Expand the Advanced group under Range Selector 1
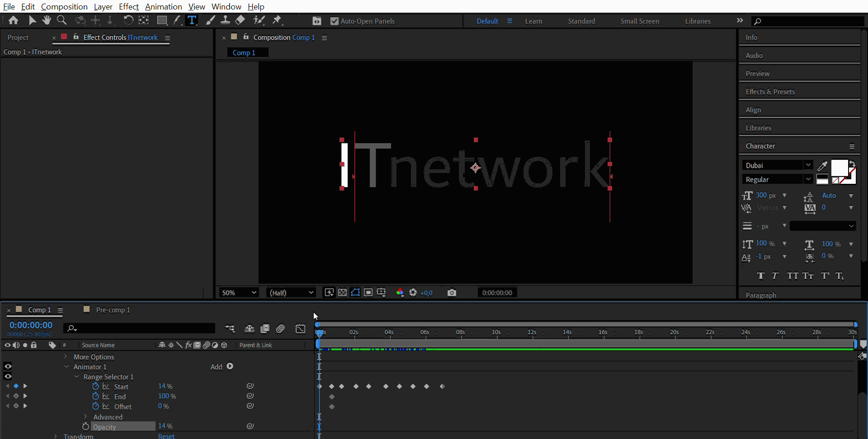Image resolution: width=868 pixels, height=439 pixels. pos(85,417)
